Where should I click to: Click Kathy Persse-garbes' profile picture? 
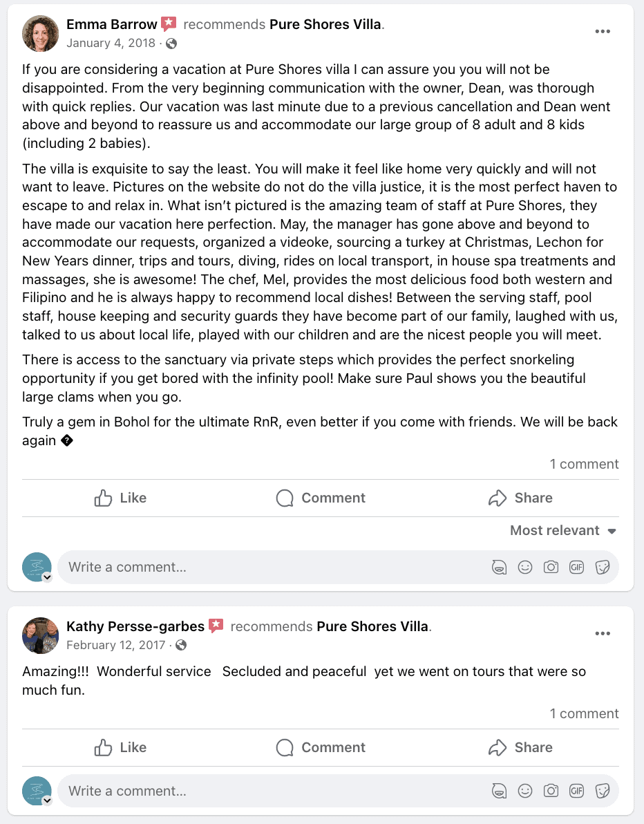tap(40, 635)
